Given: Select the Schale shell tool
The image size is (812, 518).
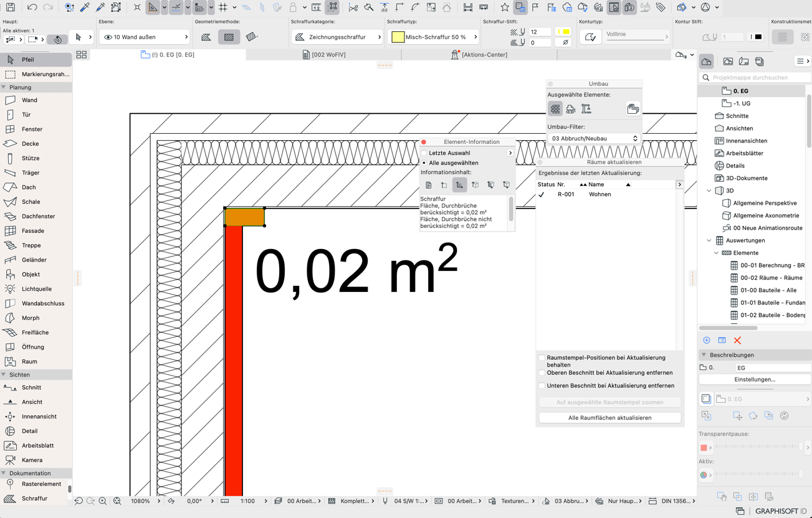Looking at the screenshot, I should (36, 202).
